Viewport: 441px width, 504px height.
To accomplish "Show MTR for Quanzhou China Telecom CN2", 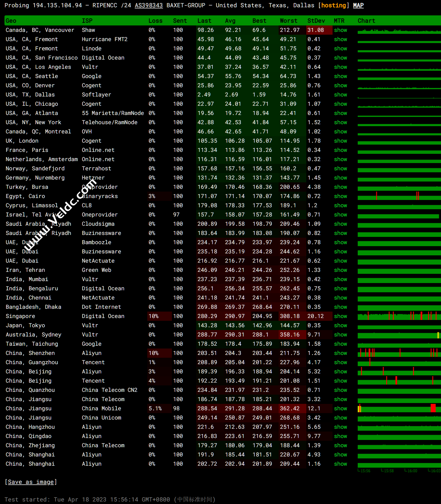I will 340,390.
